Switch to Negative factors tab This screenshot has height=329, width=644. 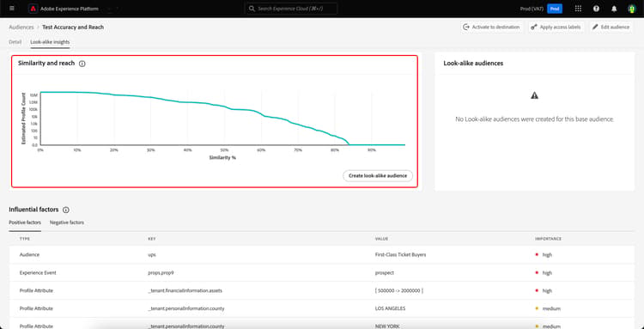pyautogui.click(x=67, y=222)
